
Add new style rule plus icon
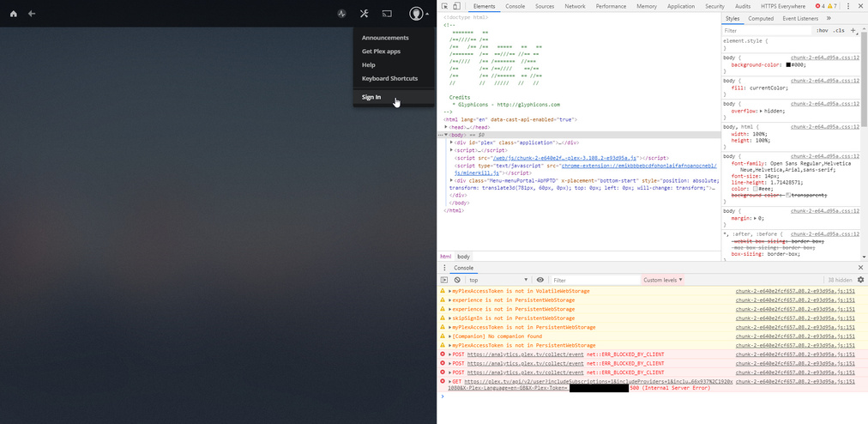[x=853, y=31]
